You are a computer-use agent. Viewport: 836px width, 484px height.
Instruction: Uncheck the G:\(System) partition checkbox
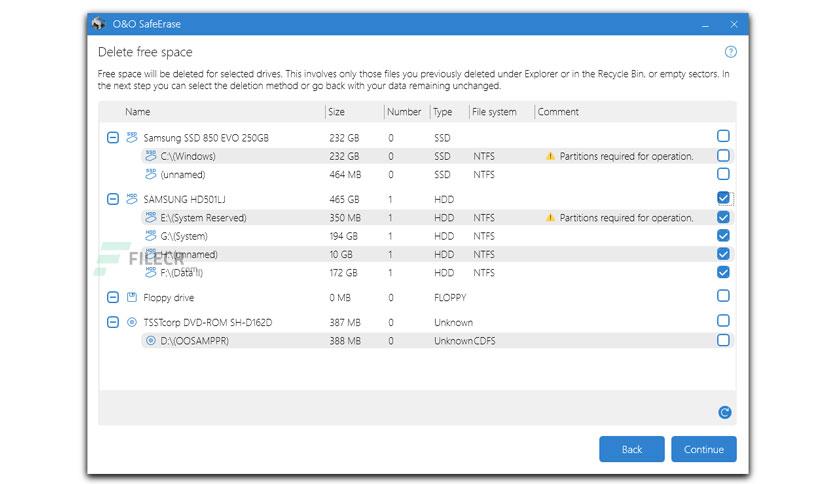pyautogui.click(x=723, y=235)
